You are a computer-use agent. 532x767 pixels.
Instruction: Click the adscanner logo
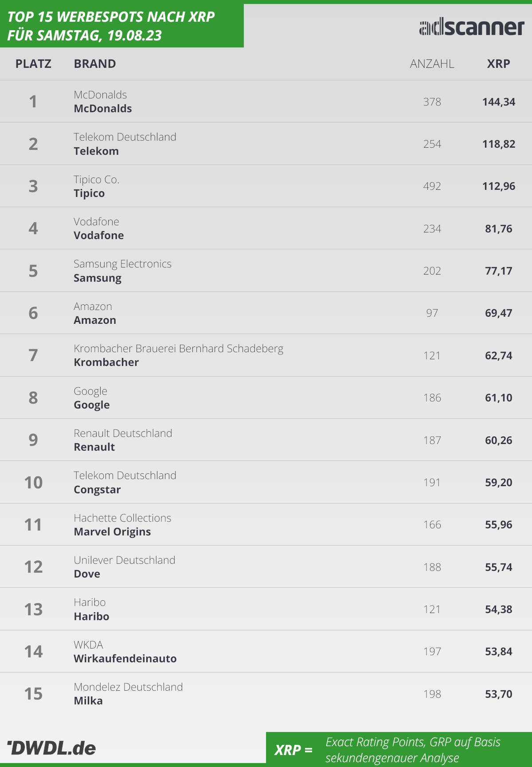472,28
